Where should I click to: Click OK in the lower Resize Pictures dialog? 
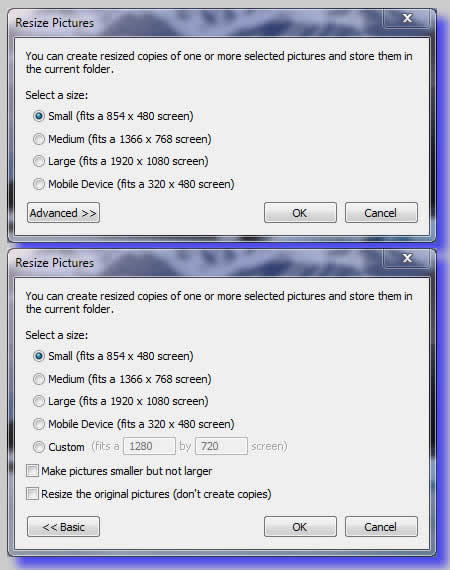300,527
